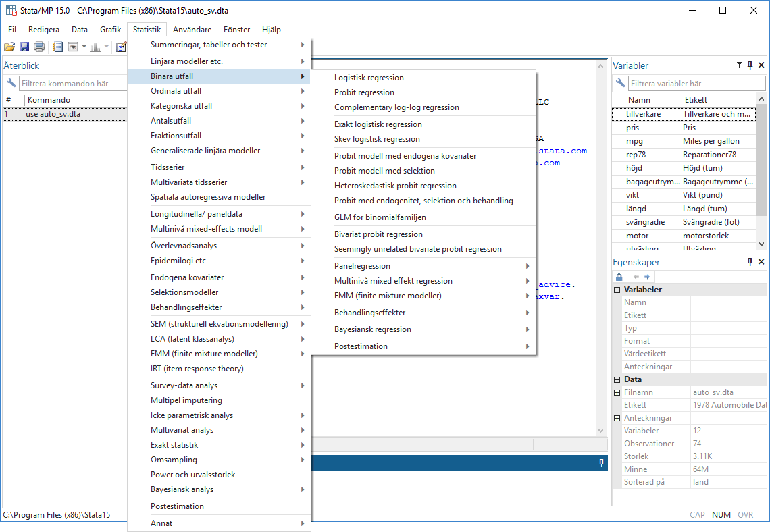Click the Namn column header in Variabler
The image size is (770, 532).
pyautogui.click(x=652, y=100)
